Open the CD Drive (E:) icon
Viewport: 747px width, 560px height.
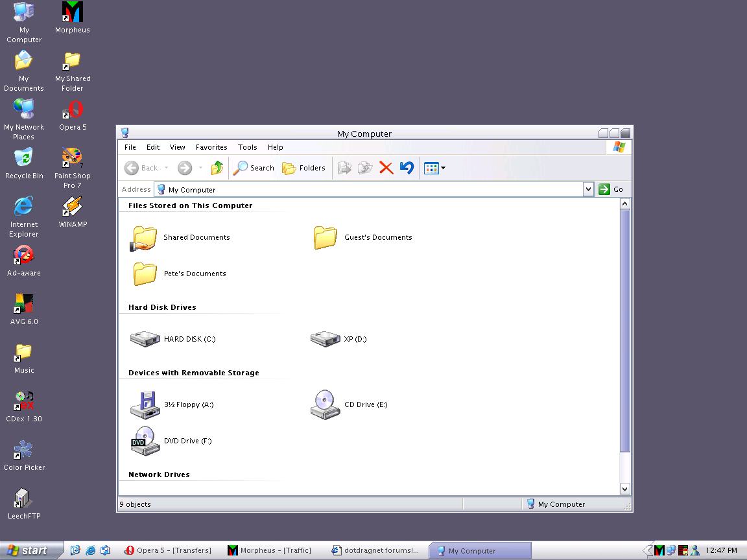click(x=325, y=404)
